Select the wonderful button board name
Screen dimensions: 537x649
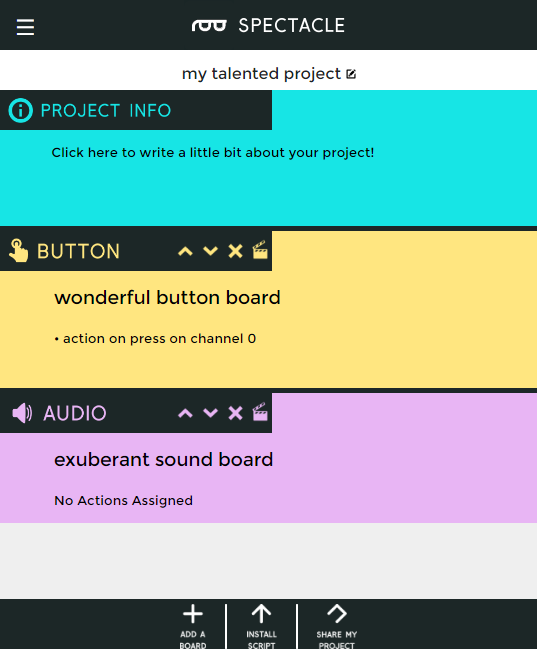pos(167,298)
